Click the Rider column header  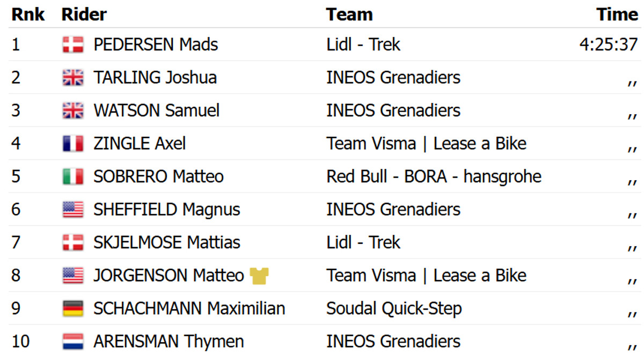click(84, 14)
